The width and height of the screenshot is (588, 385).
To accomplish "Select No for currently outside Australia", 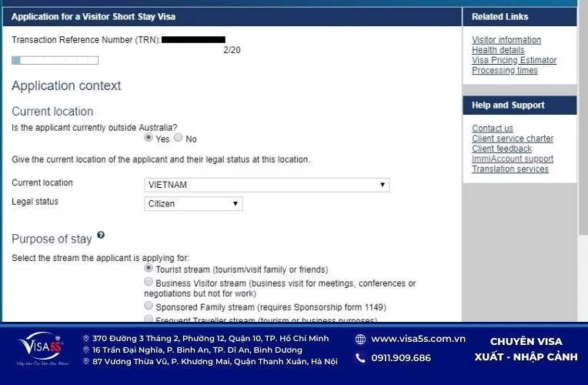I will click(x=179, y=137).
